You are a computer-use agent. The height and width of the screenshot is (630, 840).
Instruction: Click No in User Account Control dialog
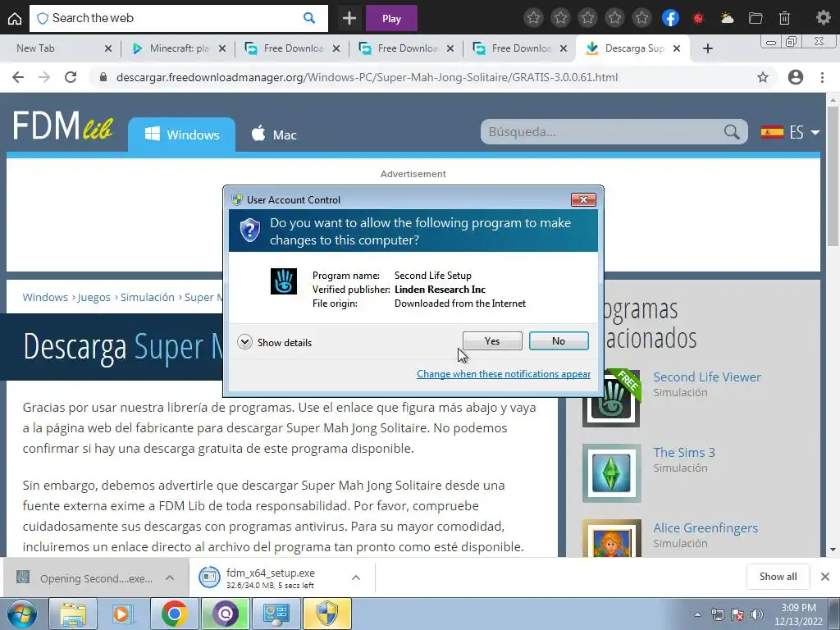(559, 340)
